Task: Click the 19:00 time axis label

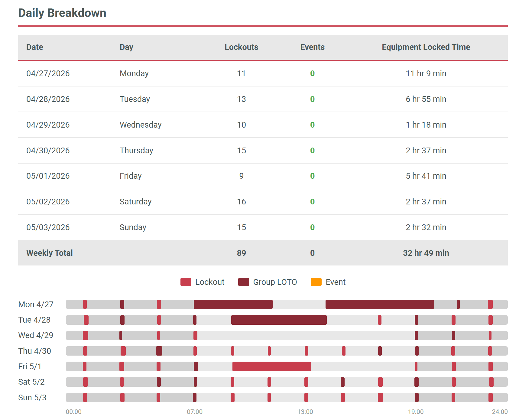Action: 416,412
